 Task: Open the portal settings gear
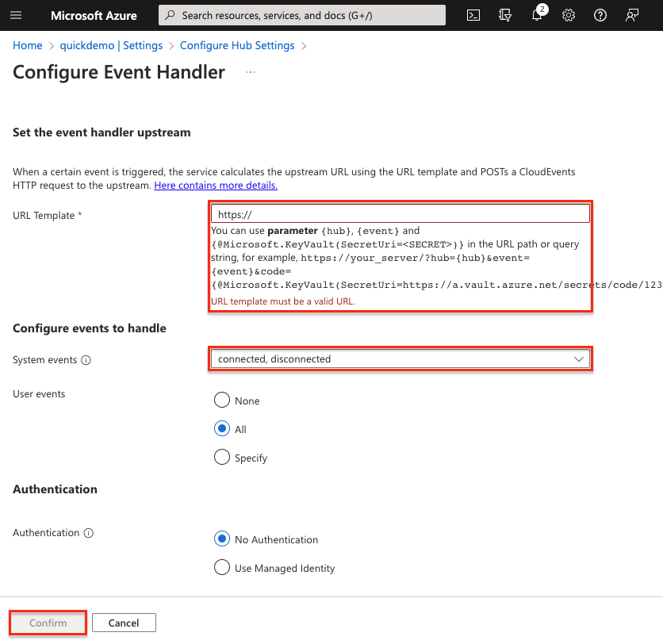click(x=569, y=15)
